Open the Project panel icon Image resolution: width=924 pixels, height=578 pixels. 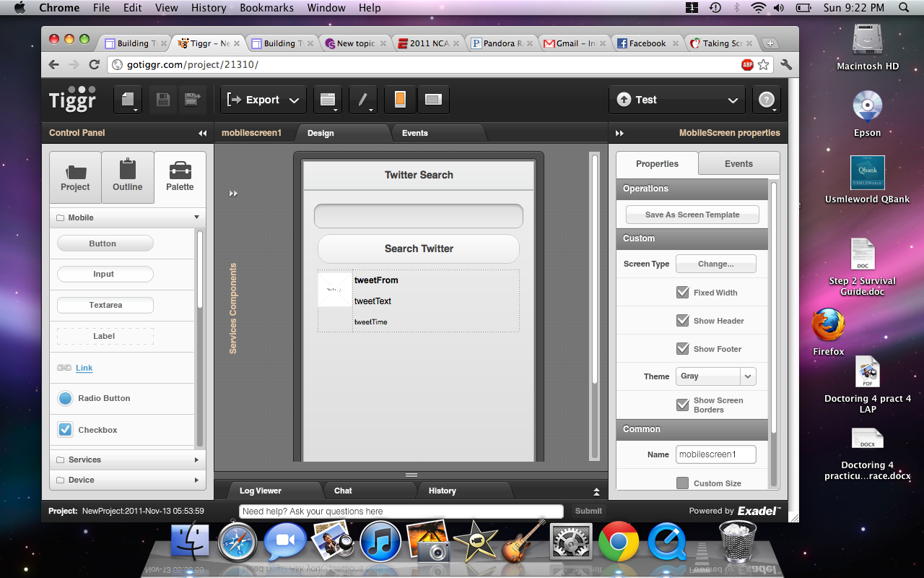tap(75, 178)
